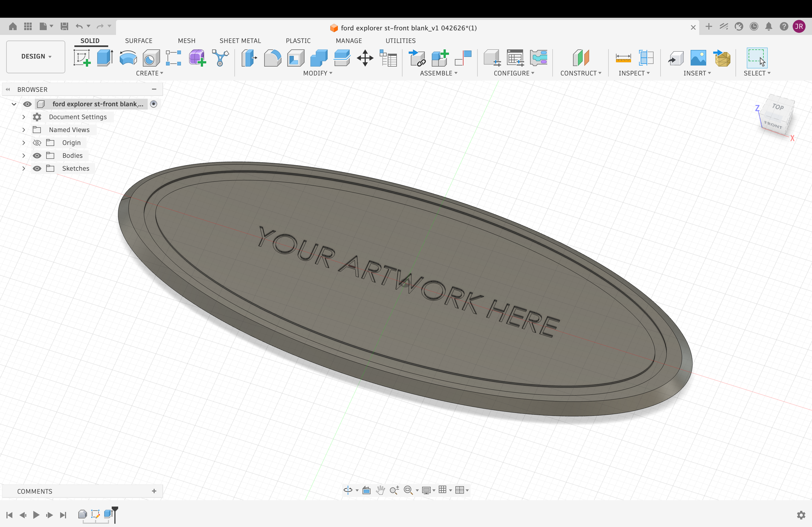Activate the window Select tool

757,58
